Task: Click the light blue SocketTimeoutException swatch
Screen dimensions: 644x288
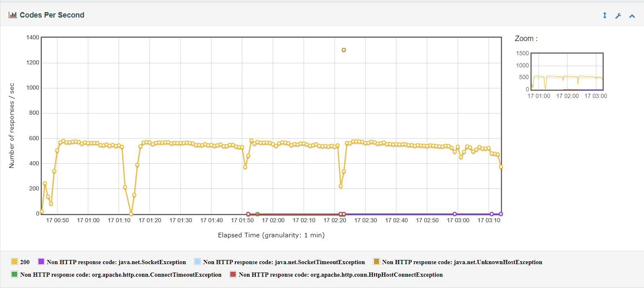Action: (x=197, y=262)
